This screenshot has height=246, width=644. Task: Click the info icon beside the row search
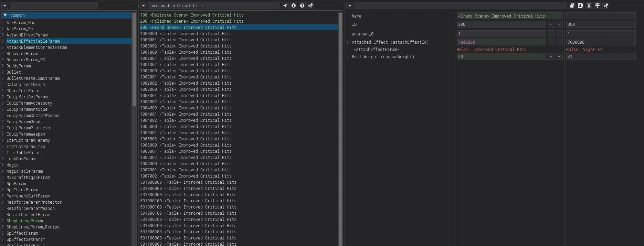pyautogui.click(x=294, y=6)
